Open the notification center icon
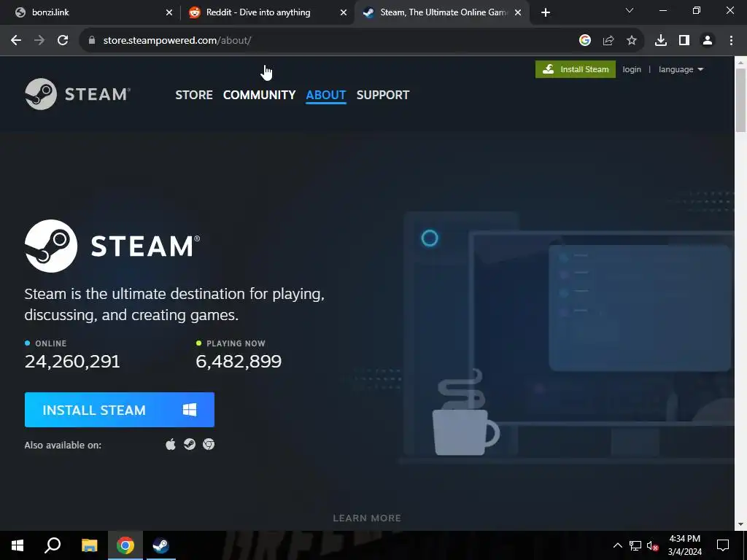Viewport: 747px width, 560px height. point(723,545)
